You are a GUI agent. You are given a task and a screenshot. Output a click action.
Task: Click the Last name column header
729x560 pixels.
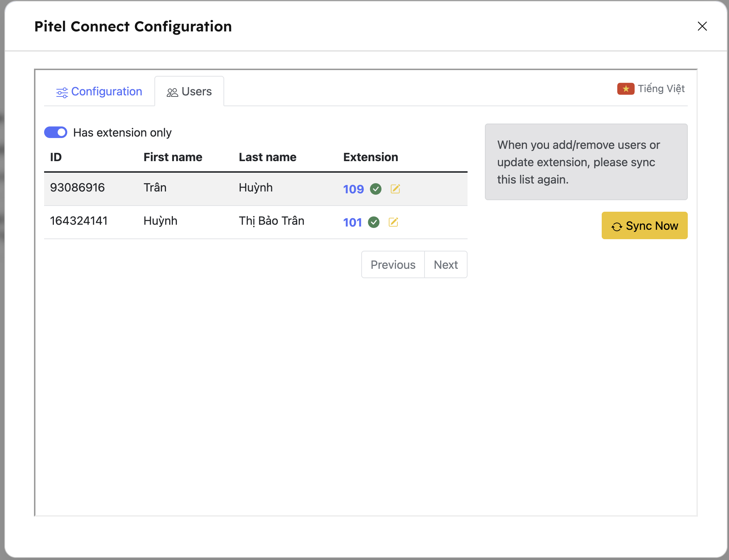pyautogui.click(x=268, y=157)
